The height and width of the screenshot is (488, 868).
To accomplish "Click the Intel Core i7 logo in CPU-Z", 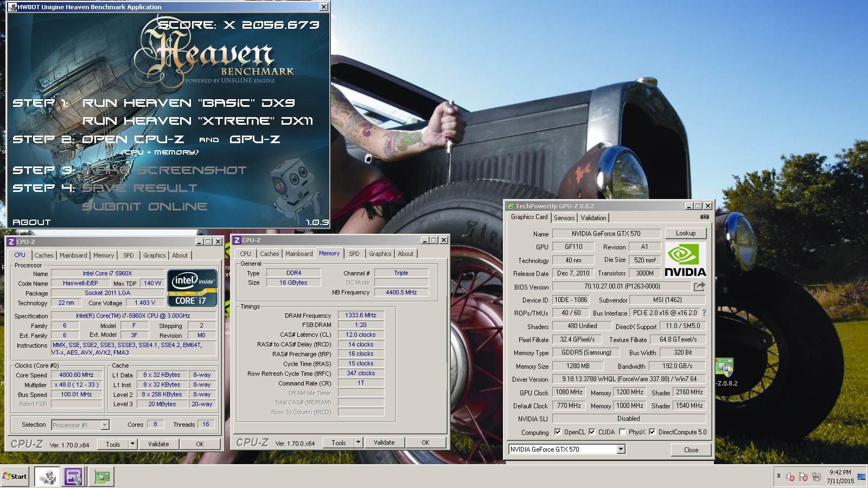I will pyautogui.click(x=193, y=288).
